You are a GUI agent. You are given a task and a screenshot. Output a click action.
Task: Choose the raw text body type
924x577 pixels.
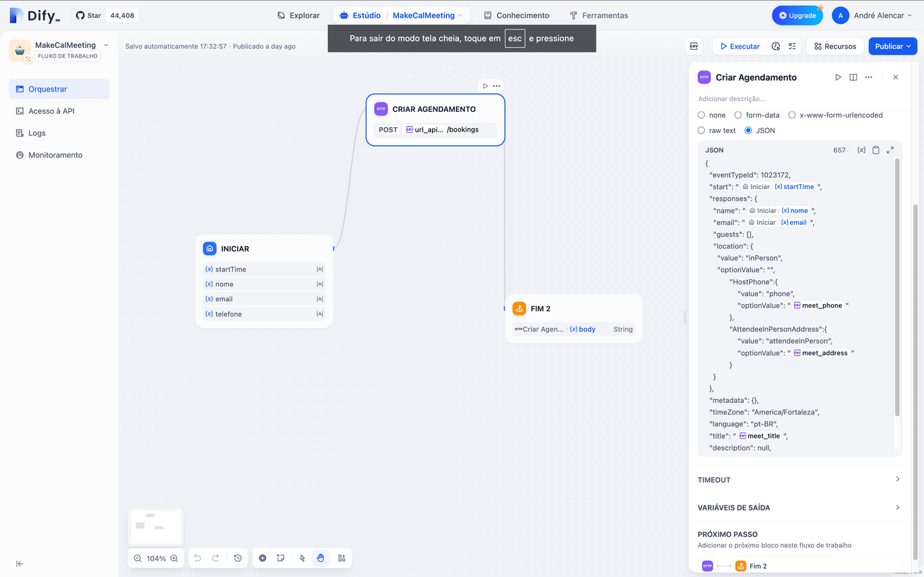[701, 130]
